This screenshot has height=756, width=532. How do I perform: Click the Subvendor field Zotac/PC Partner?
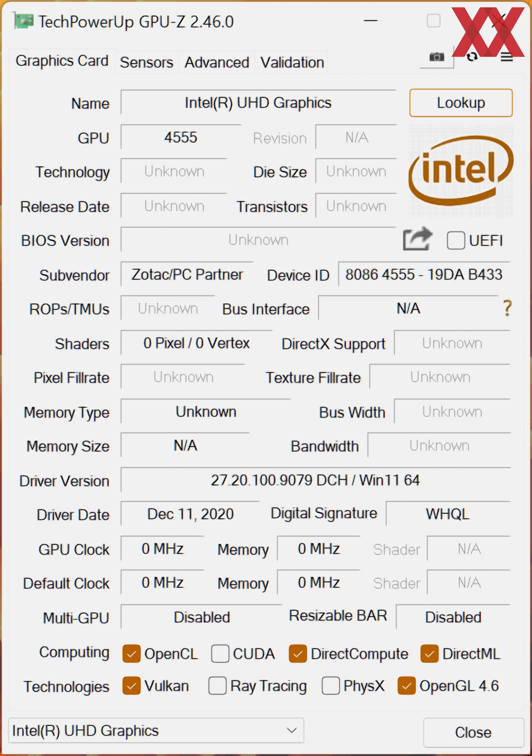coord(187,274)
